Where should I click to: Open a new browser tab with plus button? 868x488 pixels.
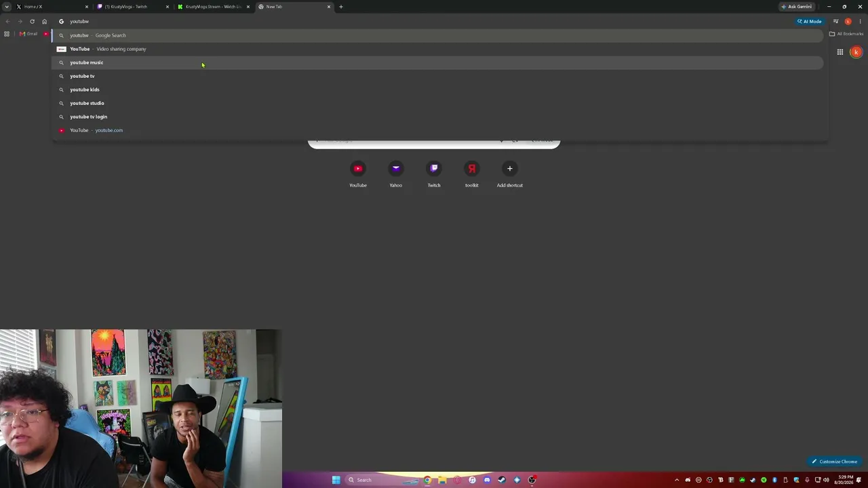pyautogui.click(x=341, y=7)
